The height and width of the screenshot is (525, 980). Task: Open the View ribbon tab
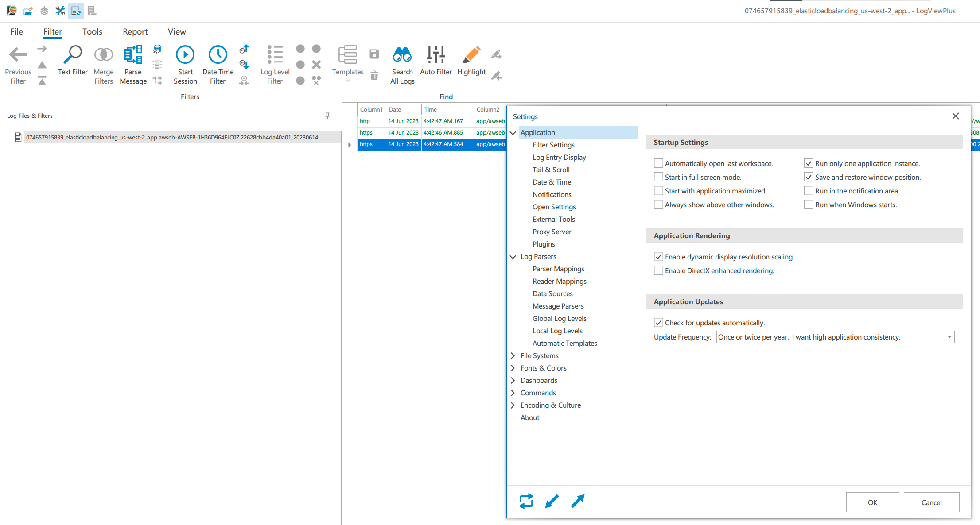[x=177, y=31]
